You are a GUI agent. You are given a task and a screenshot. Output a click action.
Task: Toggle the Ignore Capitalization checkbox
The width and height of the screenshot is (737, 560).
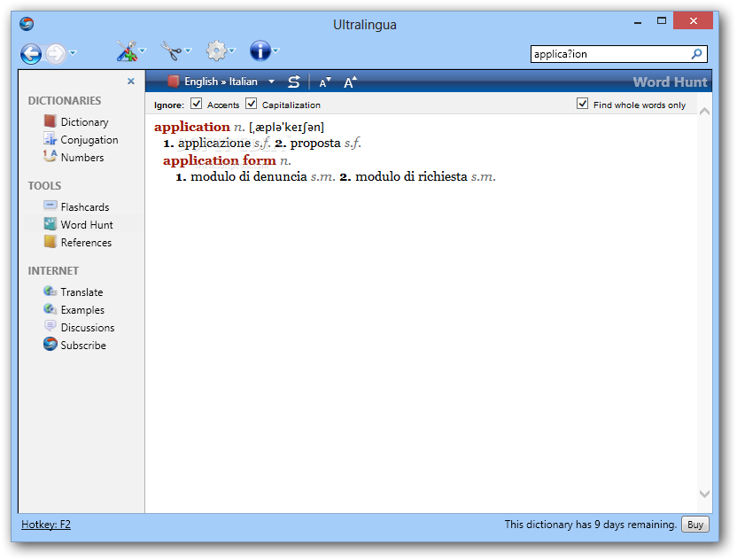[252, 104]
